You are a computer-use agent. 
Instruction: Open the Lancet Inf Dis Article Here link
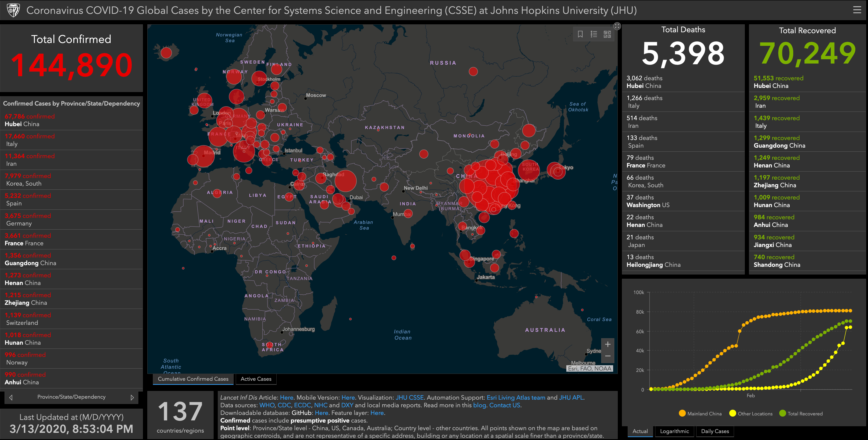point(286,397)
